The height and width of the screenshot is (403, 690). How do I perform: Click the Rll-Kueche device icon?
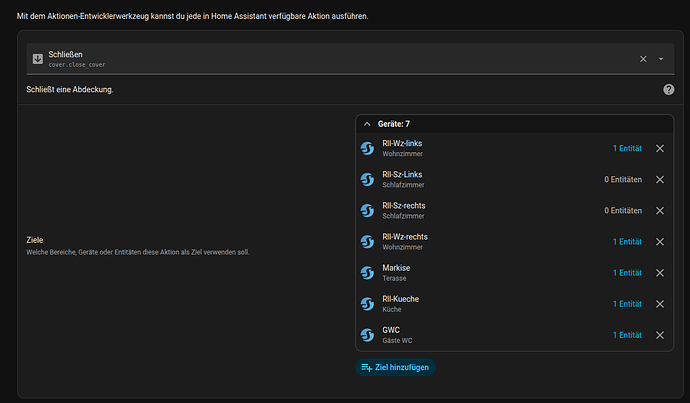[x=369, y=304]
